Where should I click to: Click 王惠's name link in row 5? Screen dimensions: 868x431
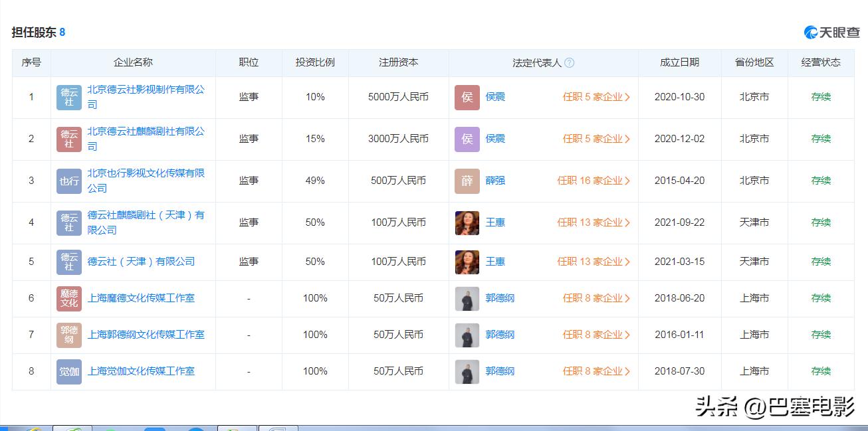[495, 262]
